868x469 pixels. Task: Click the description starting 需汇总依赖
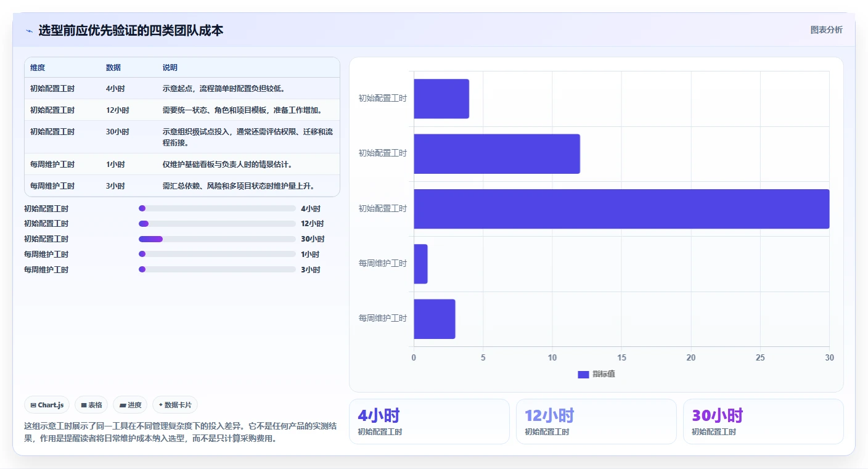(239, 186)
